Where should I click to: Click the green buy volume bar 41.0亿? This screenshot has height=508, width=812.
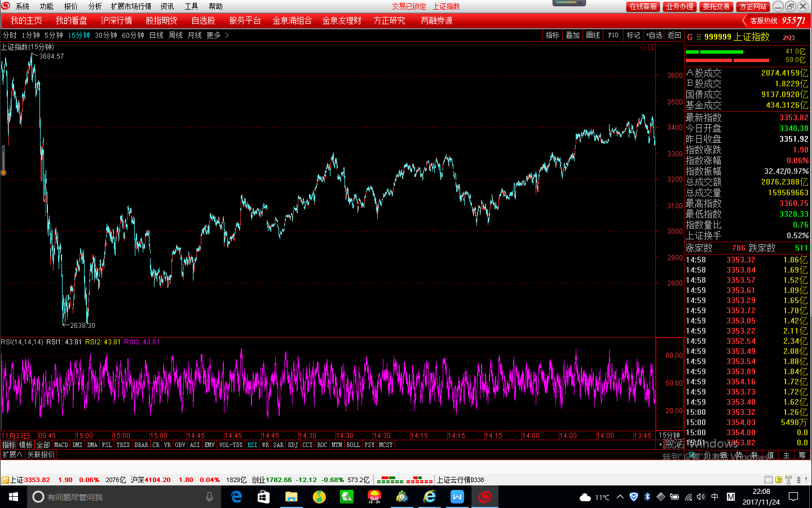coord(714,52)
